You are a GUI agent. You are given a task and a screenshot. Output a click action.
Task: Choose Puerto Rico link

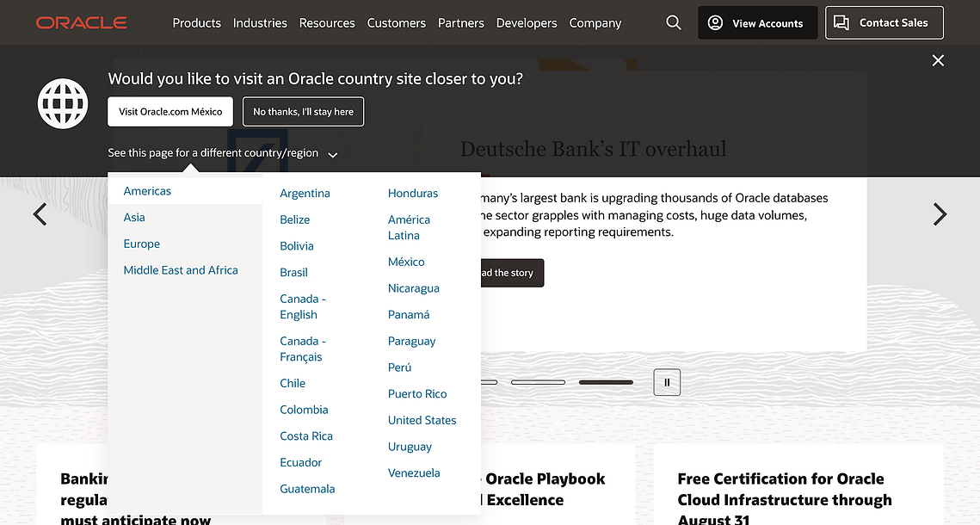pyautogui.click(x=417, y=394)
